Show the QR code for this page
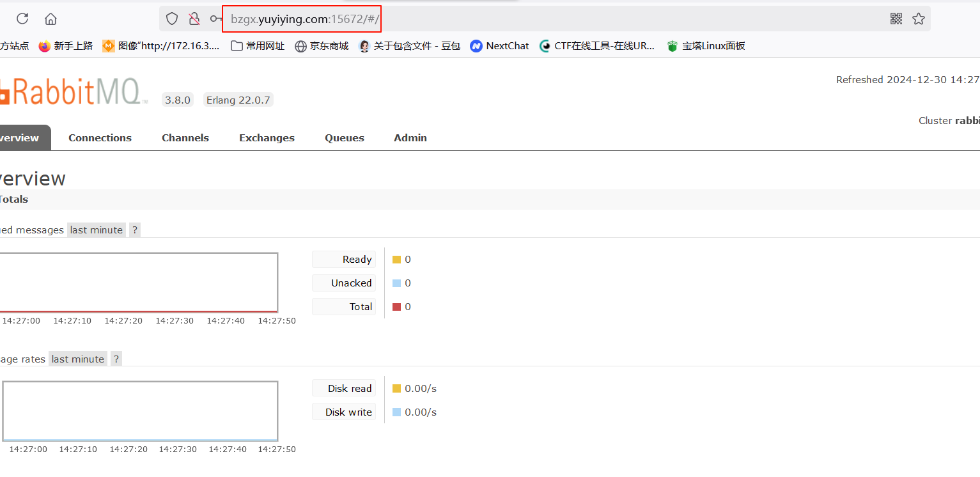This screenshot has width=980, height=477. [x=896, y=19]
